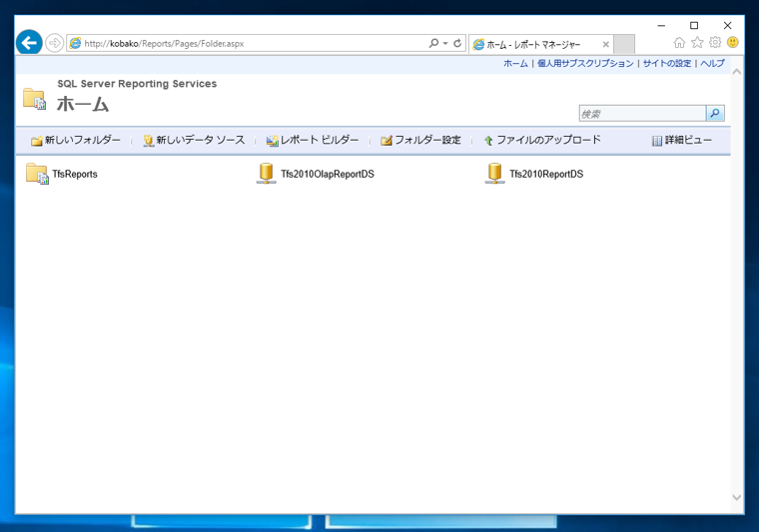The height and width of the screenshot is (532, 759).
Task: Launch レポート ビルダー from toolbar
Action: (320, 141)
